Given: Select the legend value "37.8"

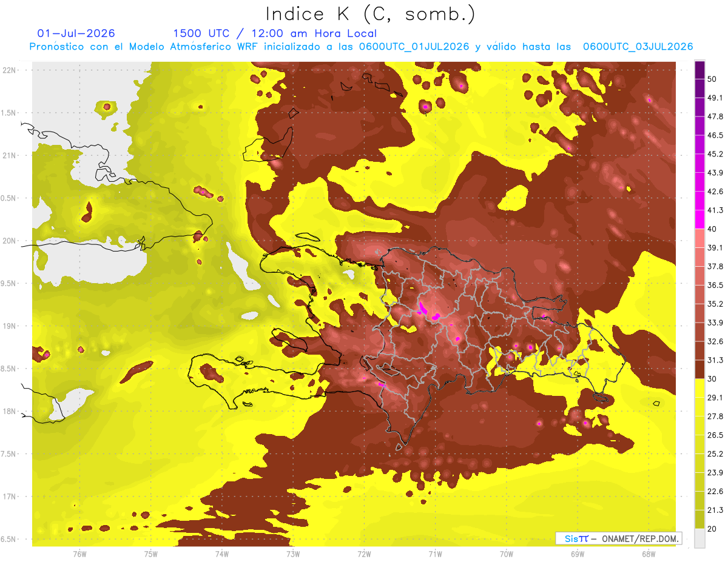Looking at the screenshot, I should 715,266.
